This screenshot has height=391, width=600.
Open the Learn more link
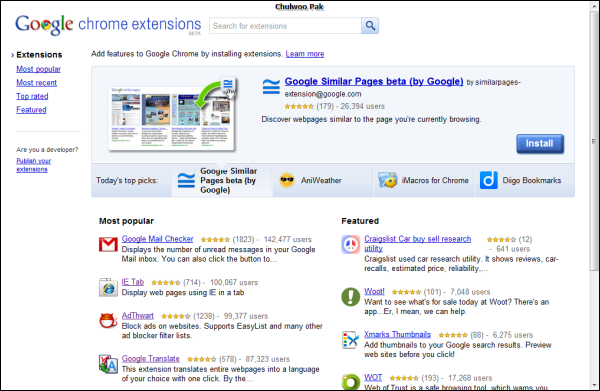305,54
